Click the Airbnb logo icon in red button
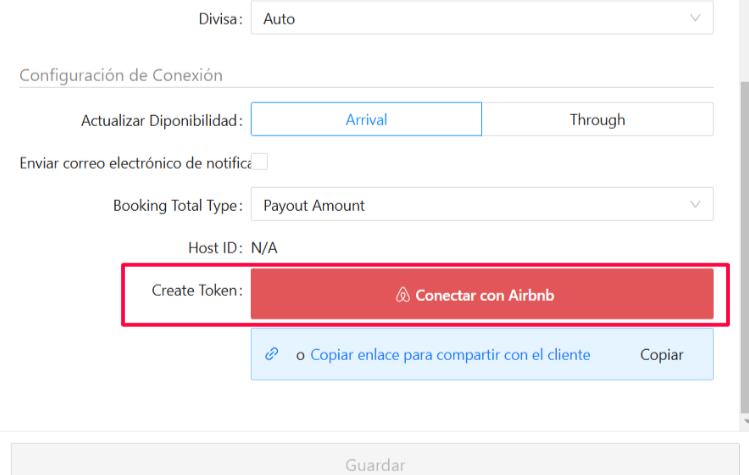Image resolution: width=749 pixels, height=475 pixels. (x=403, y=295)
